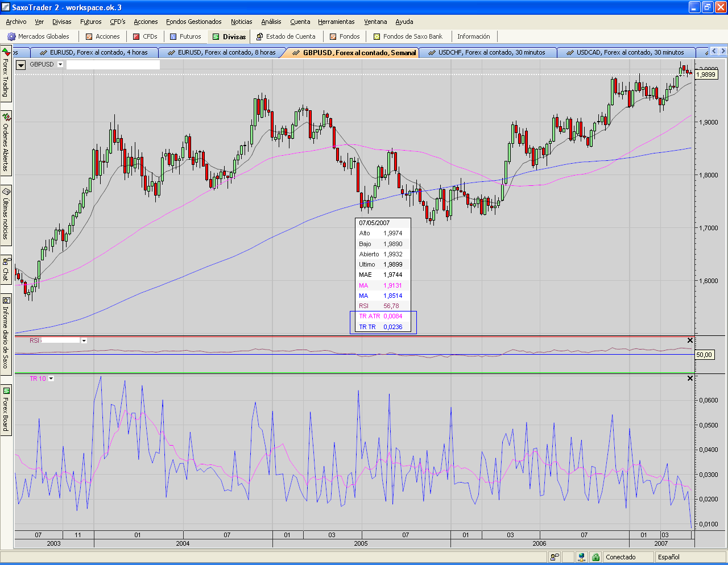
Task: Open the Forex Trading side panel
Action: tap(6, 74)
